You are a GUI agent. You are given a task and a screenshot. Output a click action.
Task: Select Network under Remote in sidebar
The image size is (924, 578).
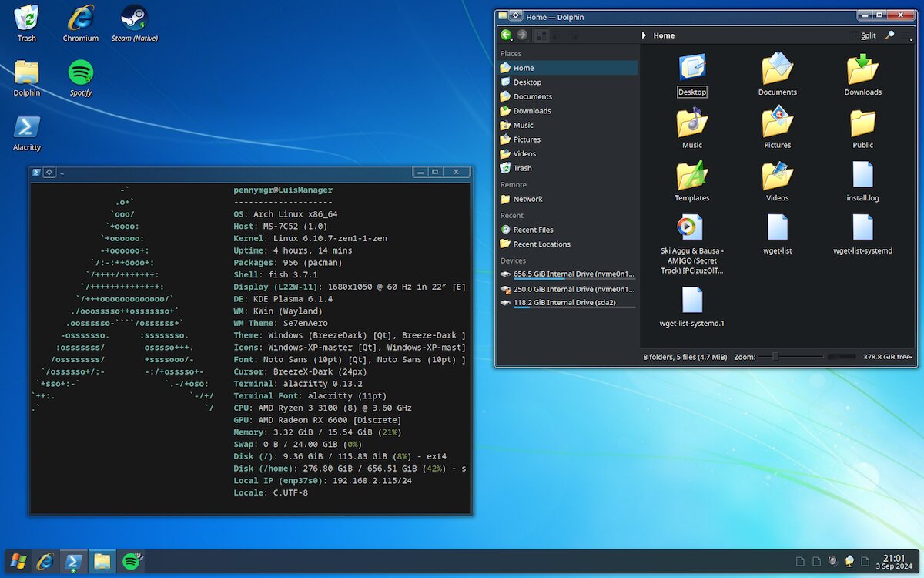point(527,199)
